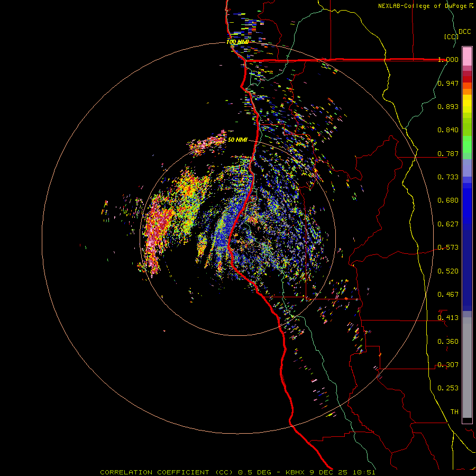476x476 pixels.
Task: Select the 0.680 legend value
Action: coord(448,200)
